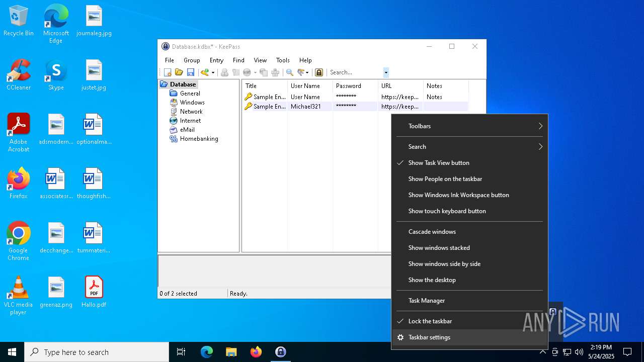Screen dimensions: 644x362
Task: Expand the Toolbars submenu
Action: click(469, 126)
